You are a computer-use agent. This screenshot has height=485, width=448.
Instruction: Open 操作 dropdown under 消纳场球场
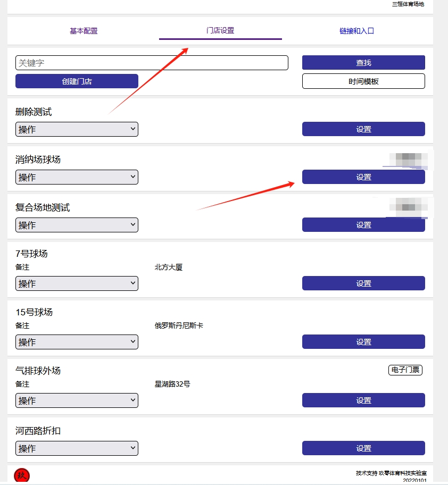coord(77,177)
